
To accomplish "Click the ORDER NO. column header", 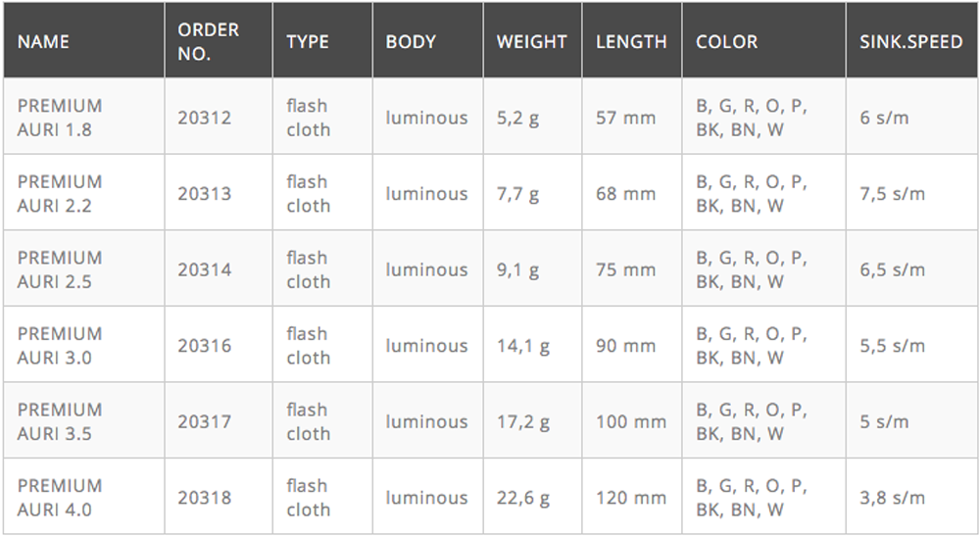I will pos(208,42).
